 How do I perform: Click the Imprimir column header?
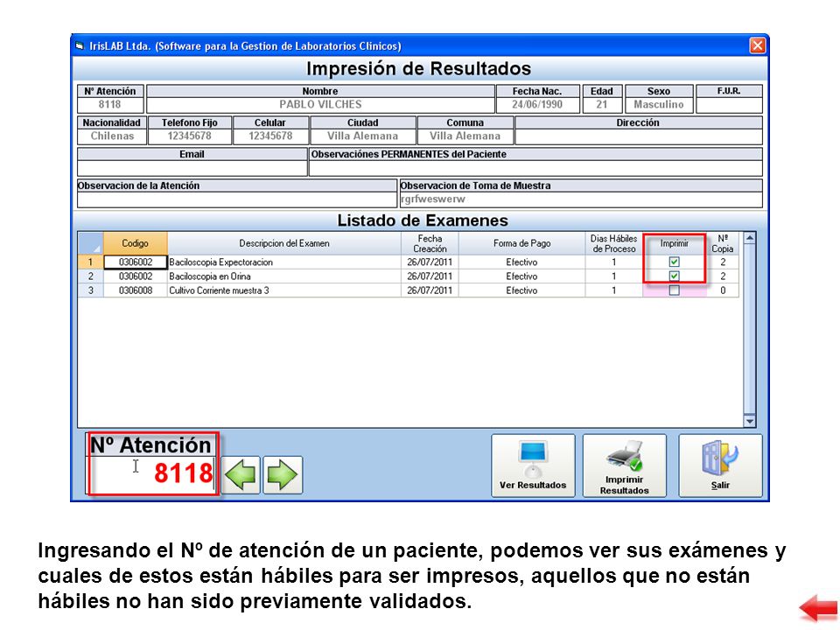(674, 243)
